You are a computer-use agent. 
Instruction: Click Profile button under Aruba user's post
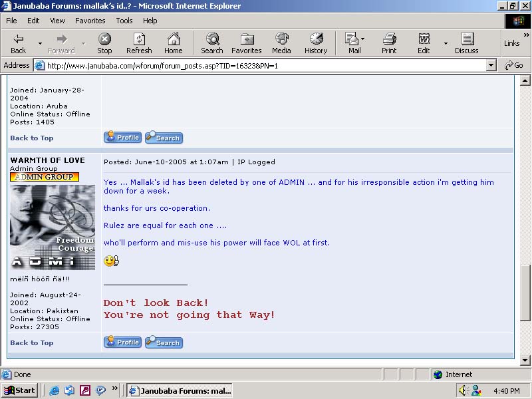(x=122, y=138)
